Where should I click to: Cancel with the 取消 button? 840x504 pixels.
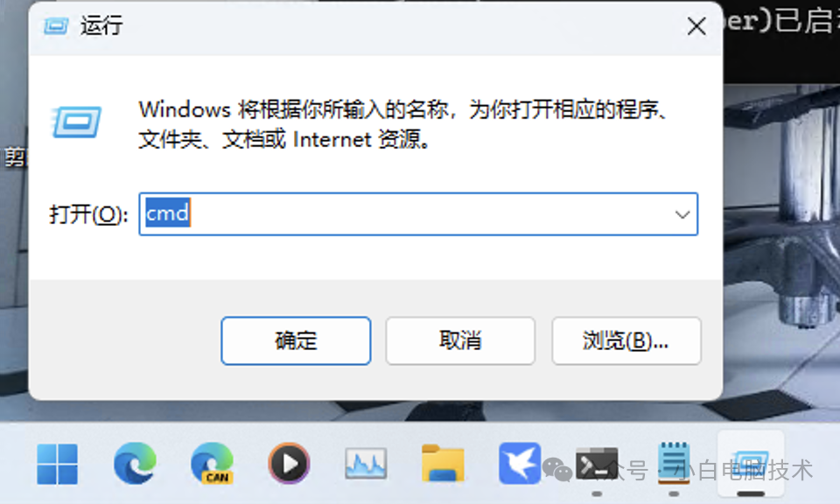coord(460,340)
